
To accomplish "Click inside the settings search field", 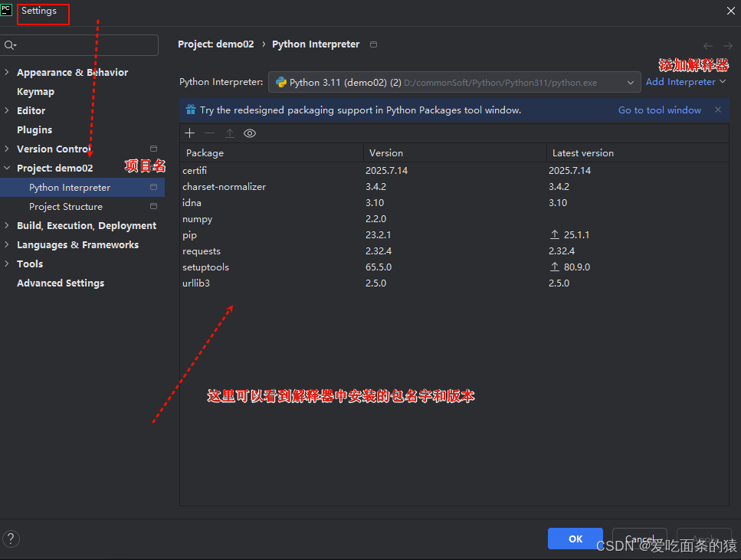I will pos(79,45).
